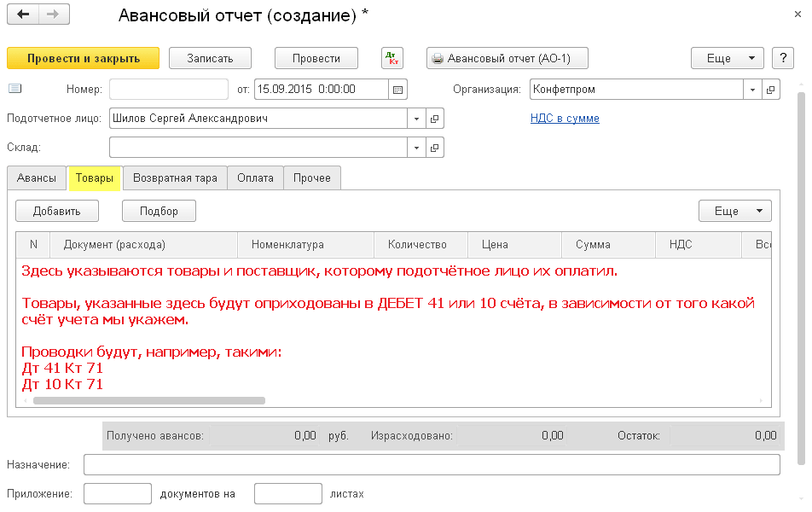
Task: Show Дт/Кт postings icon
Action: coord(392,58)
